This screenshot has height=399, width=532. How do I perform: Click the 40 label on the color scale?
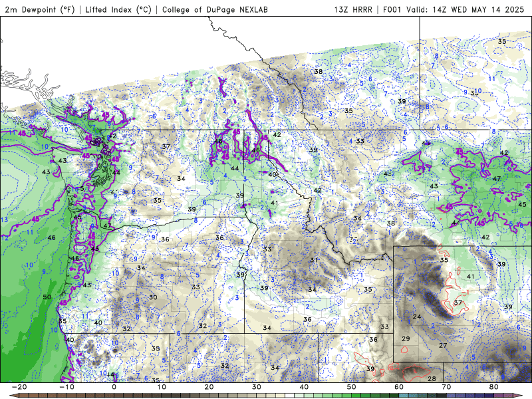point(304,387)
